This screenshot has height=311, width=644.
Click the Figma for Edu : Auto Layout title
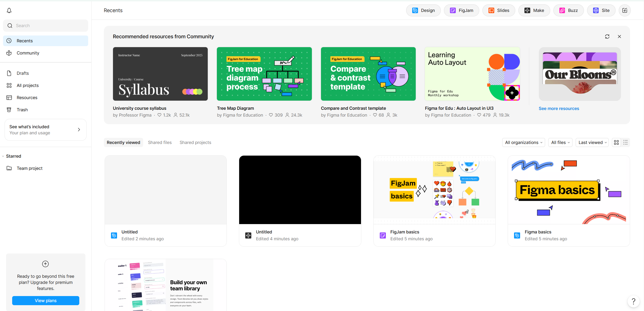[x=459, y=108]
